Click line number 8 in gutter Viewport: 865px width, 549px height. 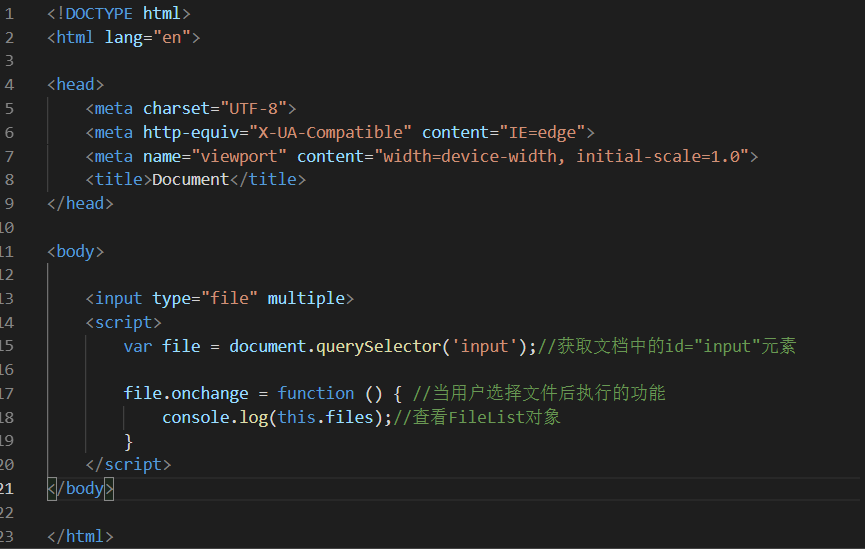[9, 180]
